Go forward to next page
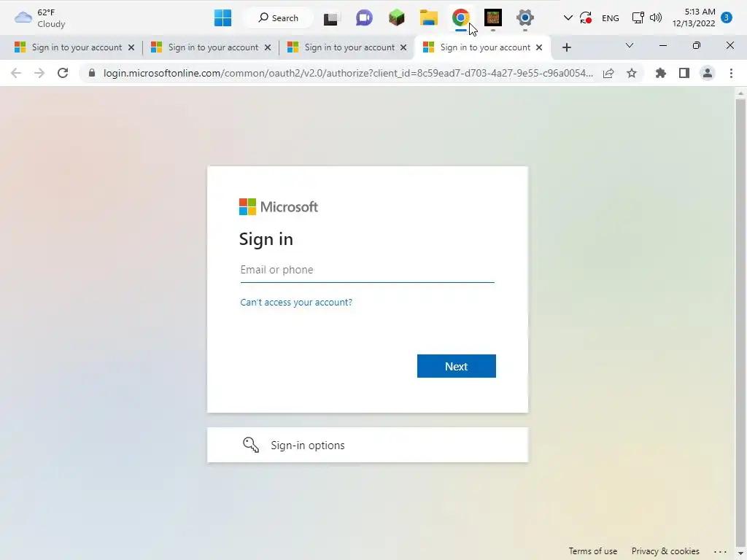747x560 pixels. (39, 74)
